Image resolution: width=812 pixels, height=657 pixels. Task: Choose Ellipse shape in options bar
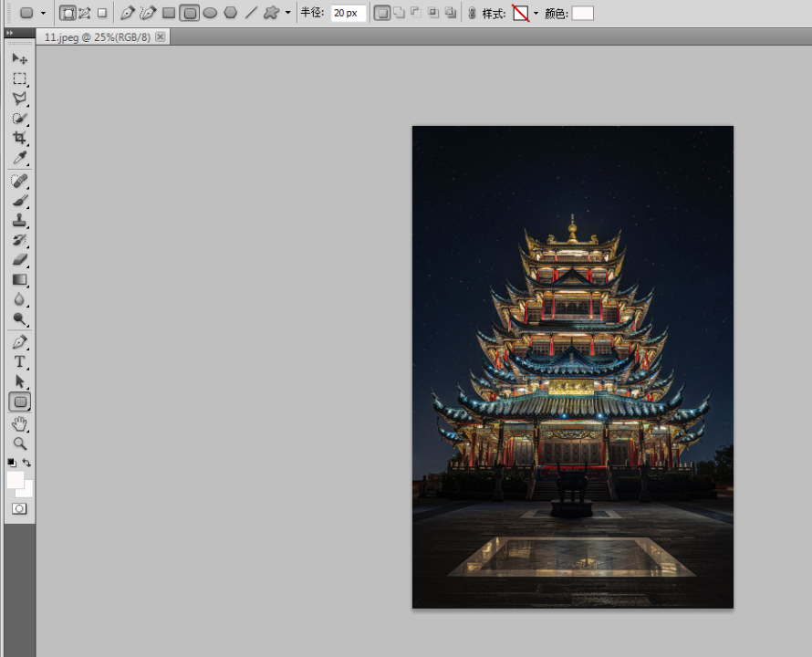pyautogui.click(x=210, y=13)
